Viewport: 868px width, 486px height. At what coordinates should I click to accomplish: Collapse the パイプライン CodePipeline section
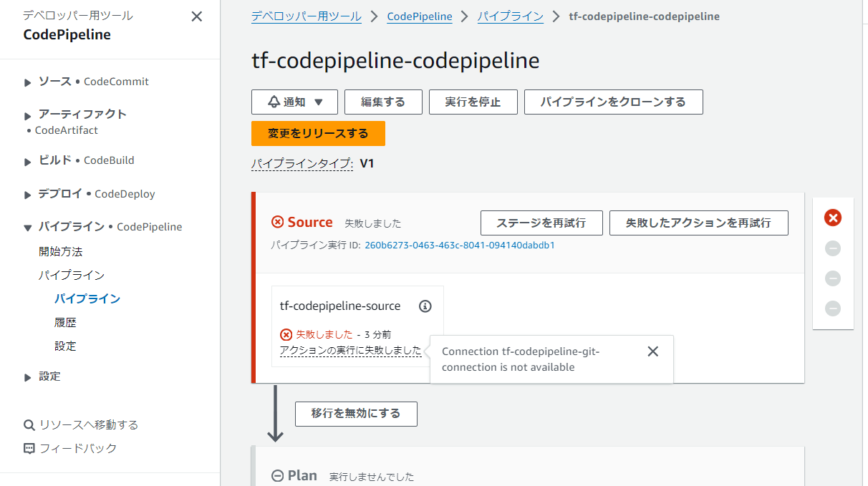pos(28,228)
